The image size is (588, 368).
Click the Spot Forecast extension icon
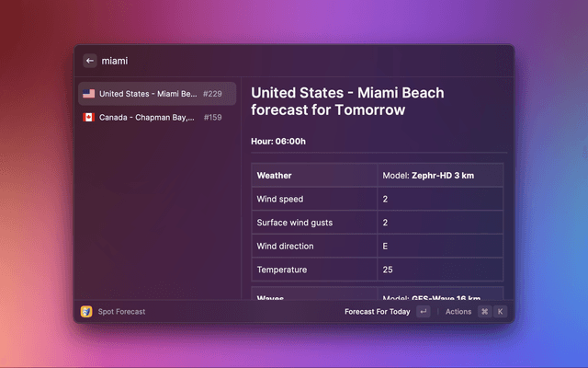click(x=86, y=312)
